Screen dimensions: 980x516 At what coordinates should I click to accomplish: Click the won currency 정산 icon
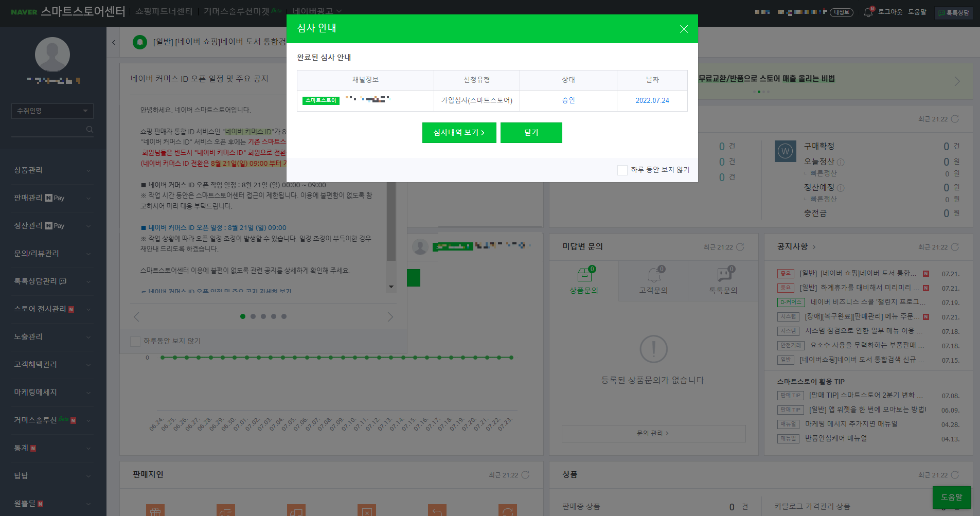tap(785, 151)
